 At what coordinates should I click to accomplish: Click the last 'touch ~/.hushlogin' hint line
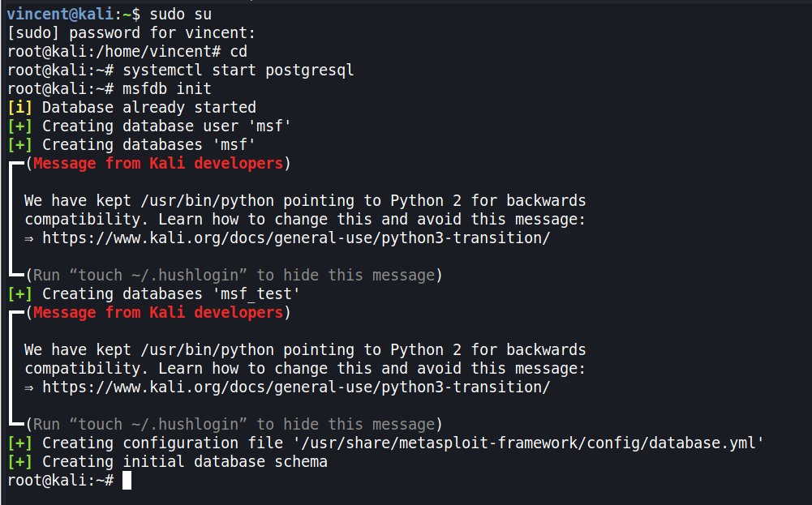(234, 425)
